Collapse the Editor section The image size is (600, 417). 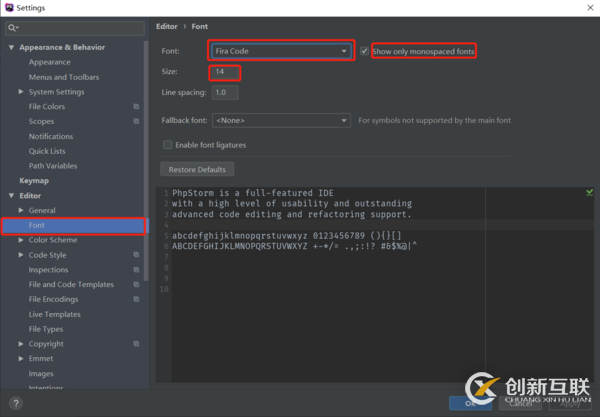coord(11,195)
